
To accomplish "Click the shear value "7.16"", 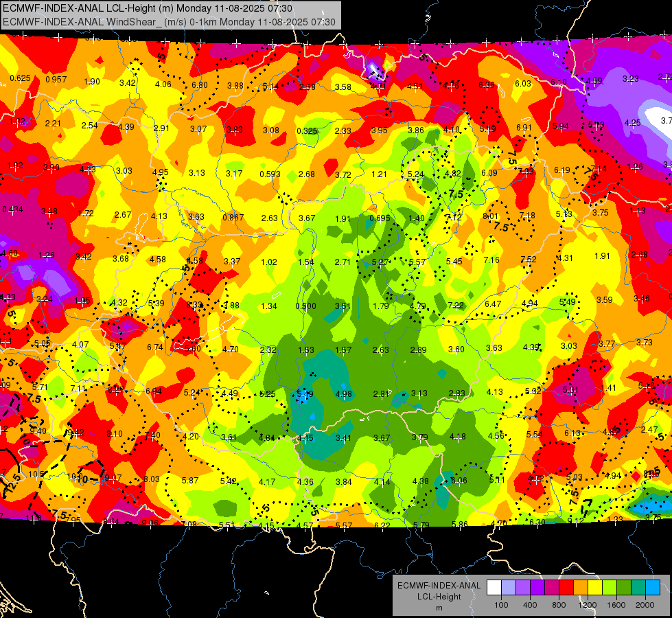I will pyautogui.click(x=491, y=260).
